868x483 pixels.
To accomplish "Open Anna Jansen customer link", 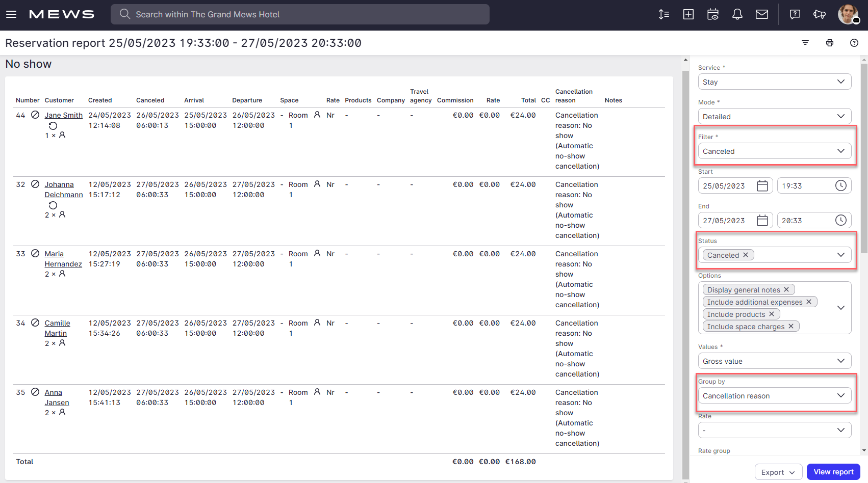I will click(x=57, y=397).
